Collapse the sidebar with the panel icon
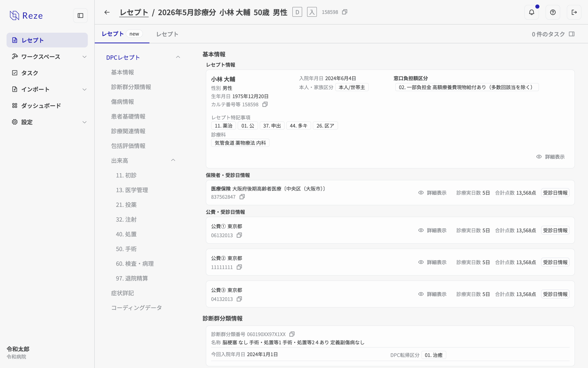Viewport: 588px width, 368px height. click(80, 16)
